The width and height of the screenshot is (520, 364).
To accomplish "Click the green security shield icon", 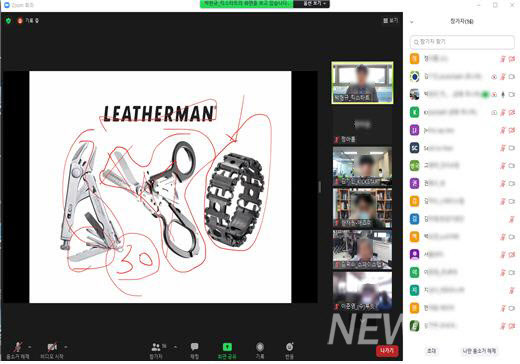I will click(8, 21).
